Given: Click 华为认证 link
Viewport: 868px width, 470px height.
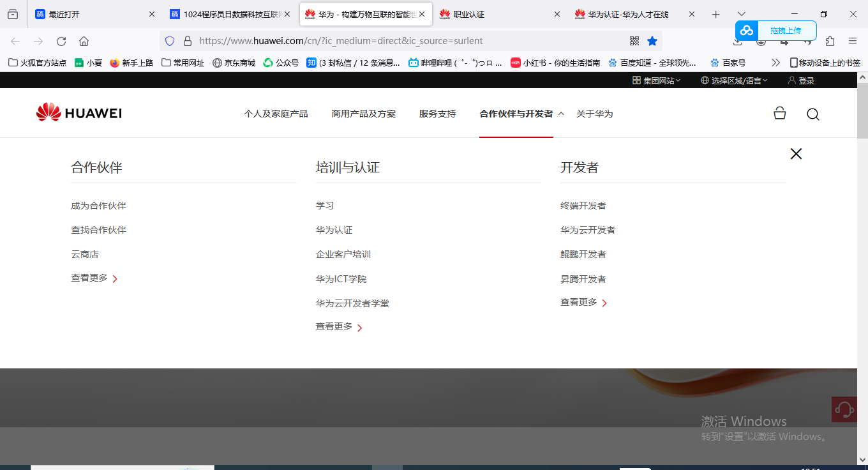Looking at the screenshot, I should 334,230.
